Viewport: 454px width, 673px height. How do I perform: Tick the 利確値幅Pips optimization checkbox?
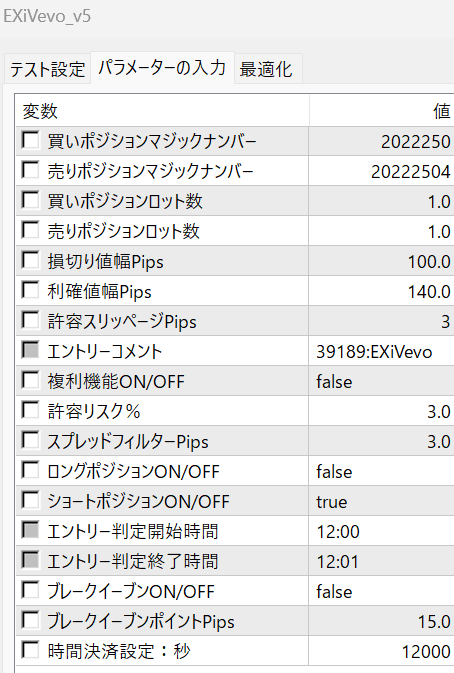(x=30, y=290)
